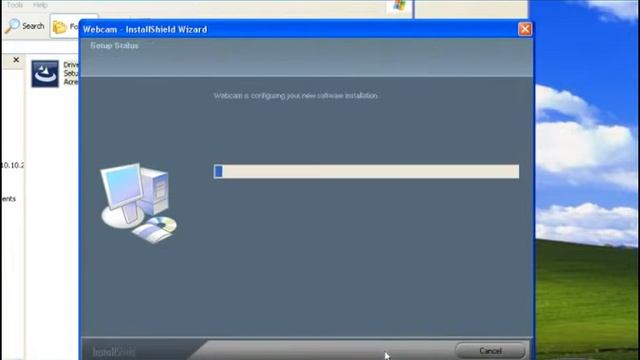Cancel the Webcam installation
The height and width of the screenshot is (360, 640).
[x=490, y=351]
